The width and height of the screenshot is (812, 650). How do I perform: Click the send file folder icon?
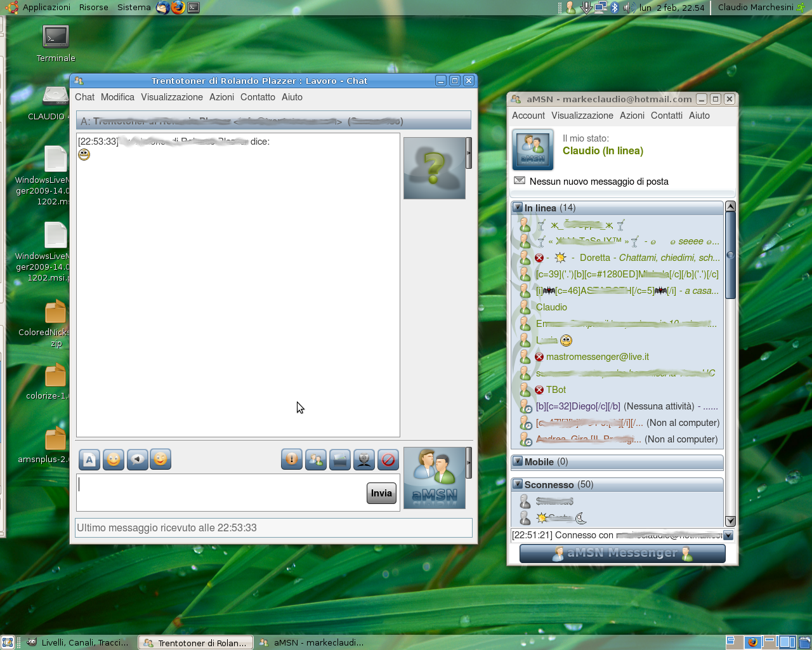(x=340, y=460)
